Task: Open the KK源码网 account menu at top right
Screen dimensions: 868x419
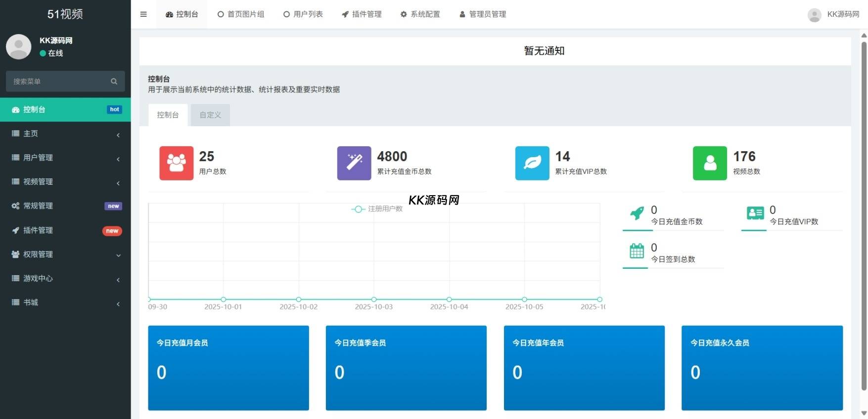Action: point(834,14)
